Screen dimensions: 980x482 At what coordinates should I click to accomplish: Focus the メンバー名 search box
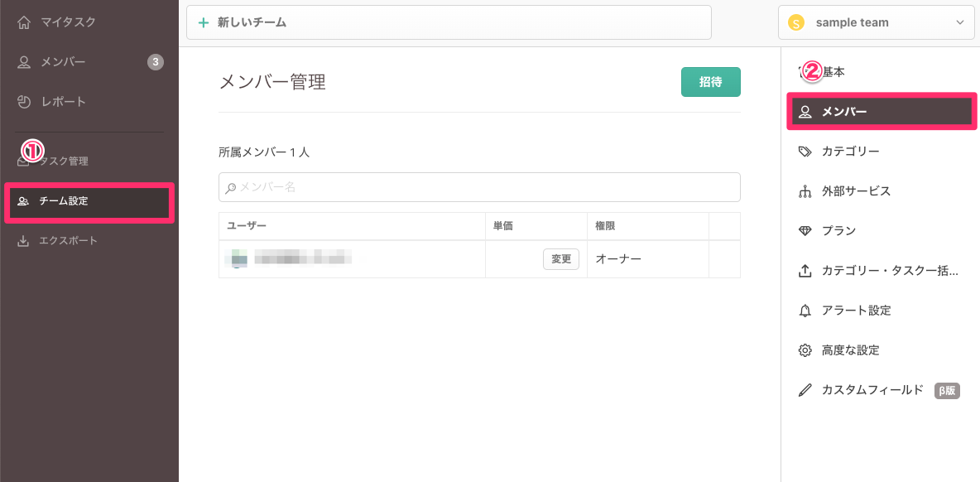point(479,187)
